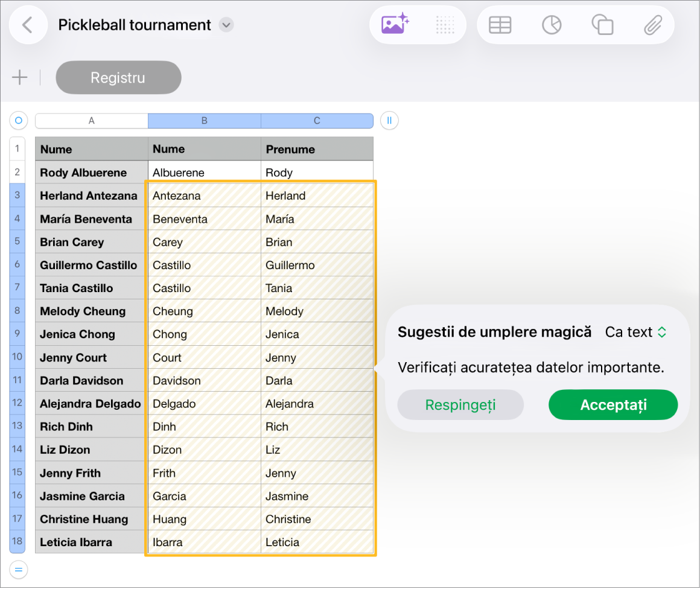The width and height of the screenshot is (700, 589).
Task: Accept suggestions with Acceptați
Action: (x=613, y=405)
